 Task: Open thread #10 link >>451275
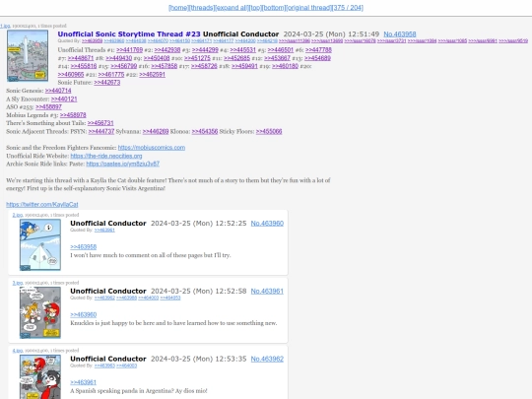(x=197, y=58)
